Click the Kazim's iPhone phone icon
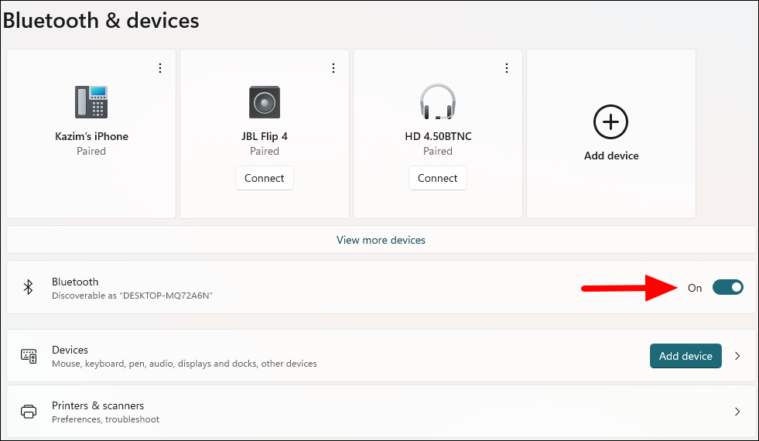759x441 pixels. click(91, 102)
